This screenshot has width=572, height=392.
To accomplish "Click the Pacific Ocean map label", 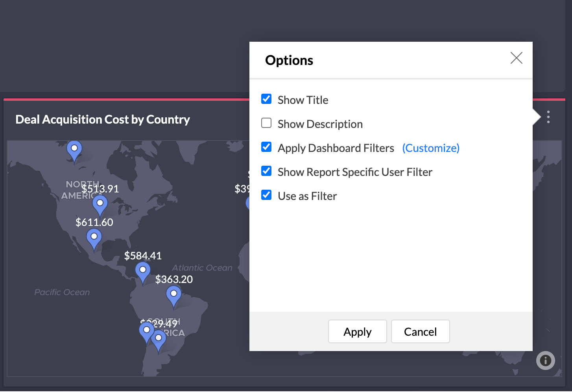I will point(62,292).
